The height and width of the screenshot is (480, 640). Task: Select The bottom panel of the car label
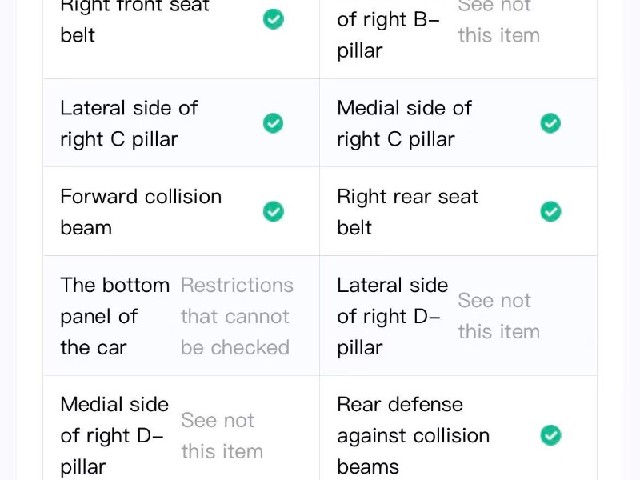pyautogui.click(x=115, y=316)
